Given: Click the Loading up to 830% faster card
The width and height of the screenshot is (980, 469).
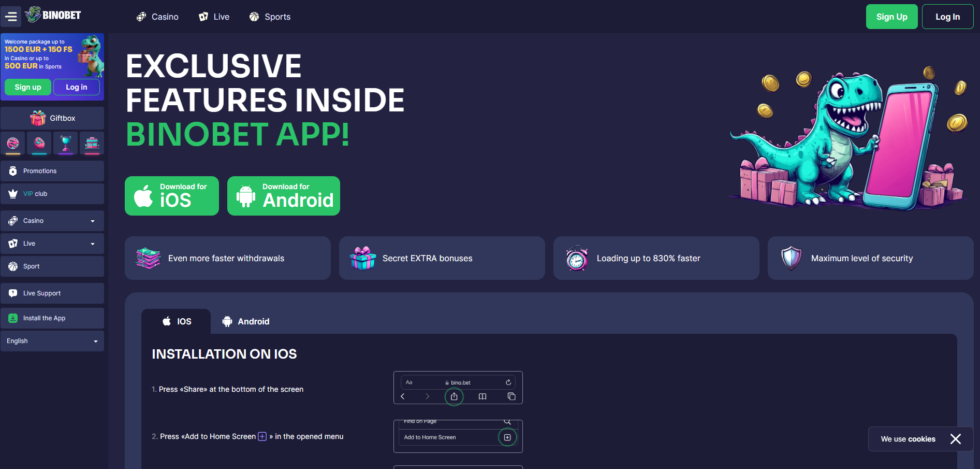Looking at the screenshot, I should (x=656, y=258).
